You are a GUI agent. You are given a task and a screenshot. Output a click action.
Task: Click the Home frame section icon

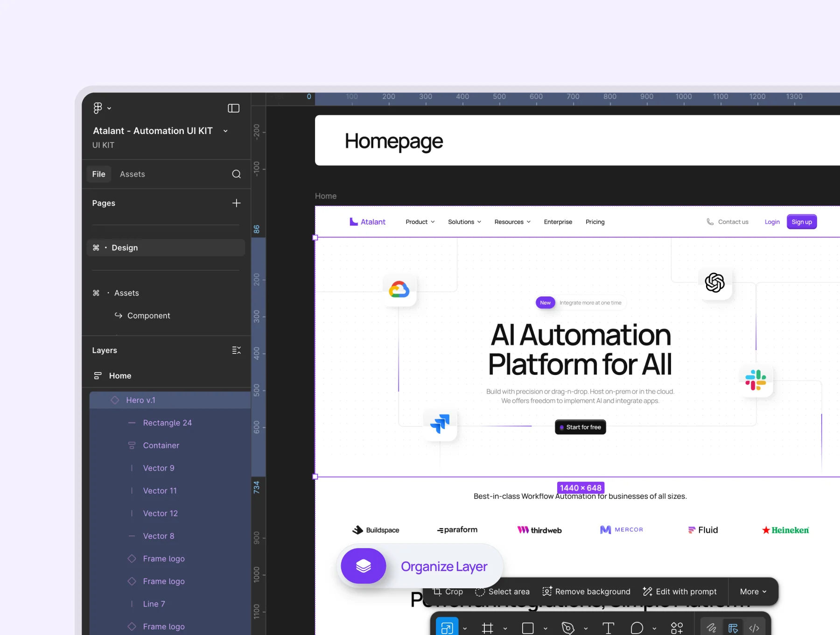[x=98, y=376]
